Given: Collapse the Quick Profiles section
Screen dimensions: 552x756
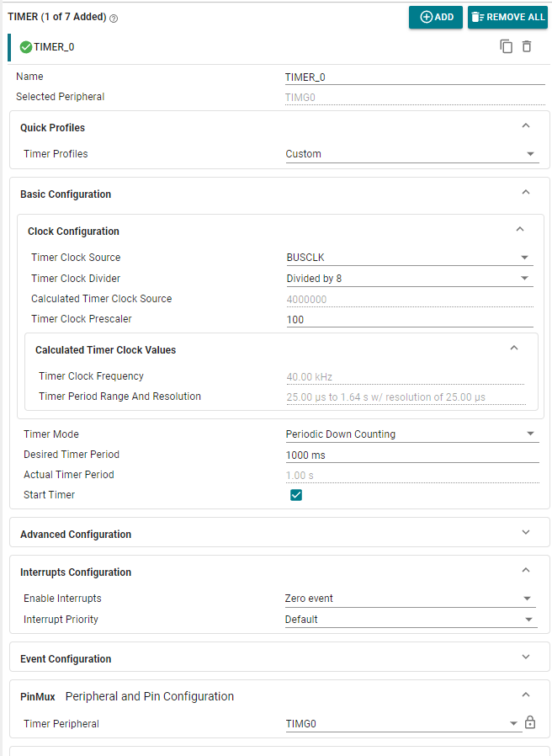Looking at the screenshot, I should [x=526, y=125].
